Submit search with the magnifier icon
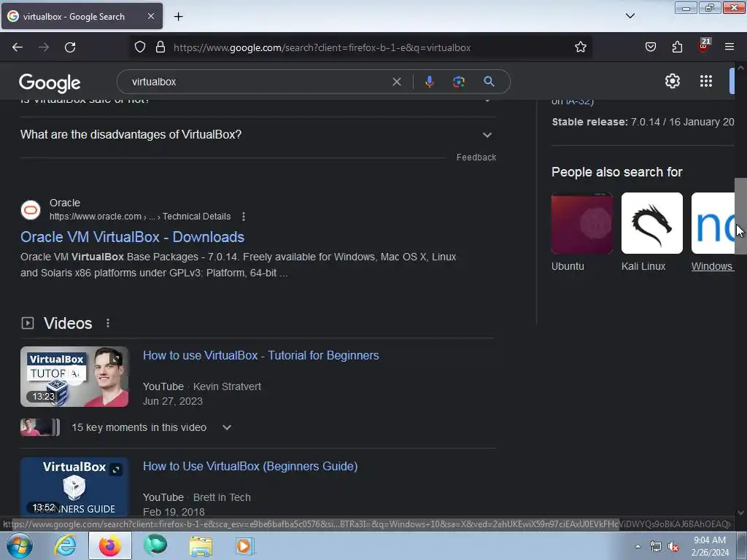Image resolution: width=747 pixels, height=560 pixels. click(x=489, y=82)
